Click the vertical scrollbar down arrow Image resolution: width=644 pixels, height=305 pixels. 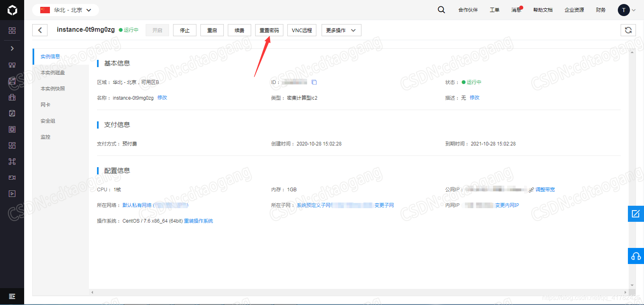tap(632, 285)
